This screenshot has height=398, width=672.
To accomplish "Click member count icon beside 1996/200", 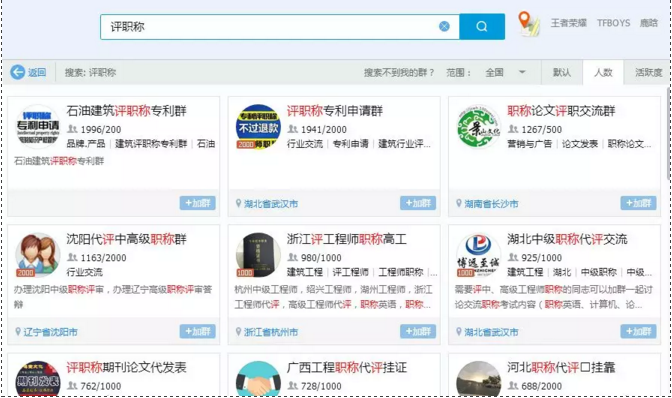I will pyautogui.click(x=72, y=129).
